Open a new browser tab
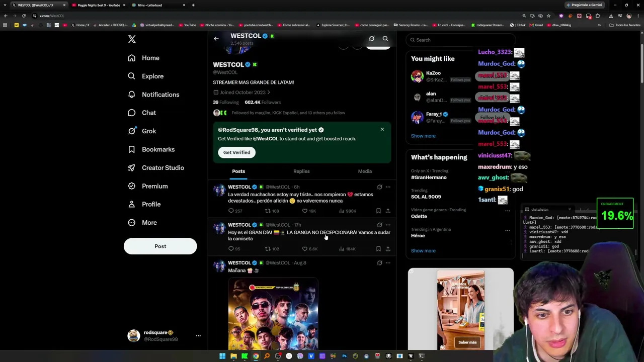This screenshot has width=644, height=362. click(193, 5)
